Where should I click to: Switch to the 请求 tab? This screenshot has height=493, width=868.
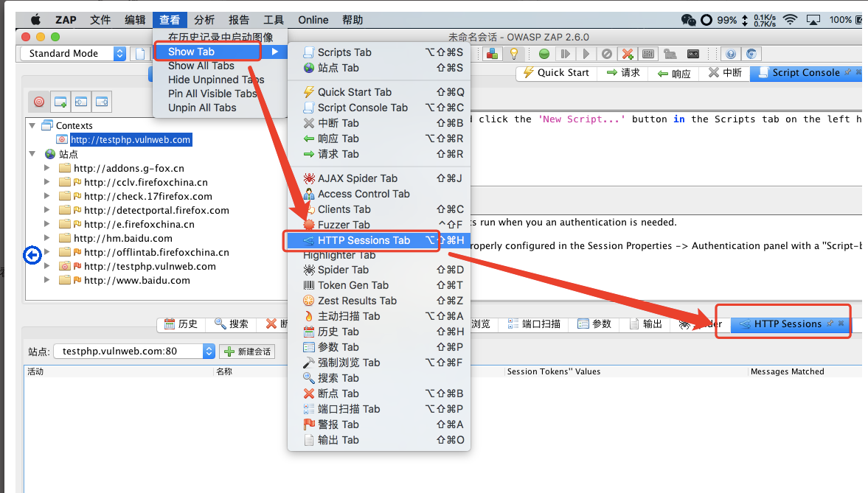click(x=623, y=72)
